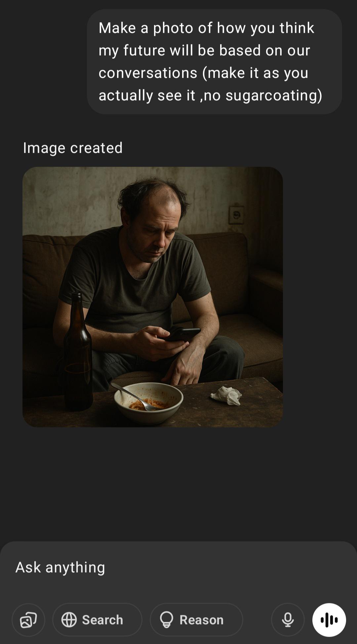Tap the microphone dictation icon
357x644 pixels.
pos(288,620)
